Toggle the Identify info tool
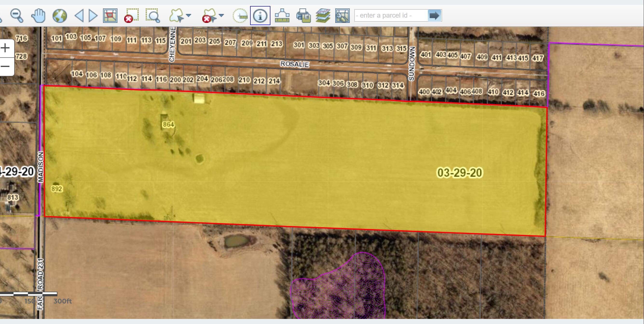This screenshot has width=644, height=324. tap(260, 15)
